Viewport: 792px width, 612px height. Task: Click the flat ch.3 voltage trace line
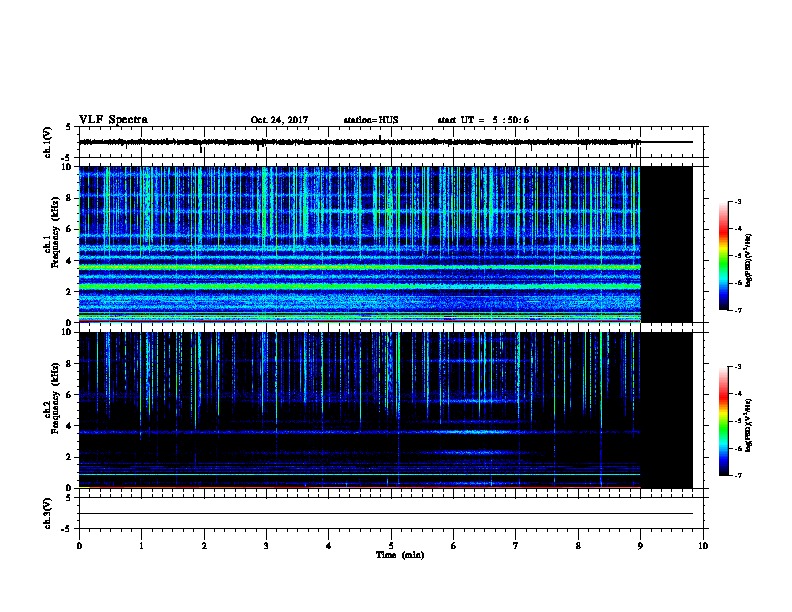(x=386, y=514)
